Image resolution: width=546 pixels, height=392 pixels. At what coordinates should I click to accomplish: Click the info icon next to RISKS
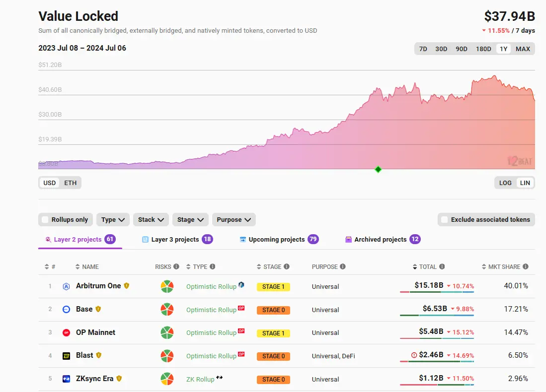pyautogui.click(x=176, y=267)
